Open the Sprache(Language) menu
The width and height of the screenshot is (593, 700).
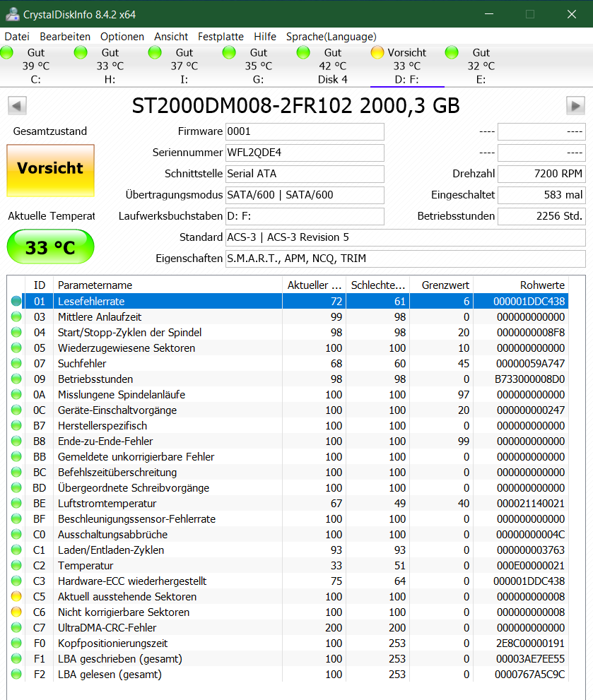[x=331, y=37]
